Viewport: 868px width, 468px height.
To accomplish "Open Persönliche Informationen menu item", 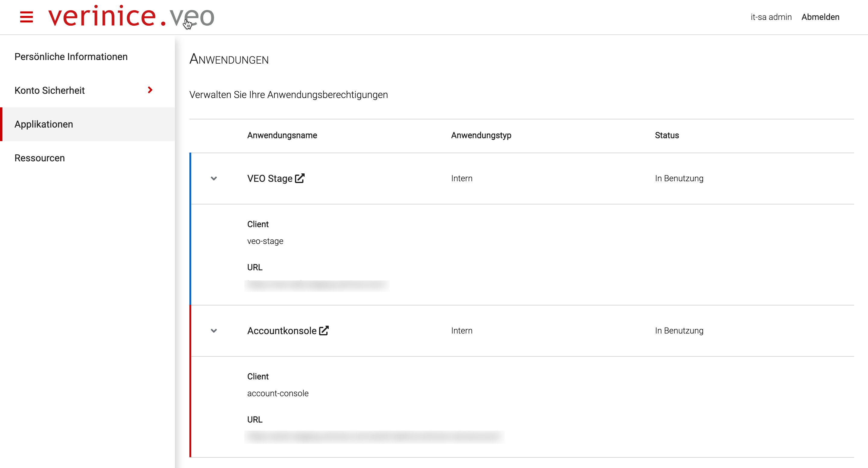I will point(71,57).
